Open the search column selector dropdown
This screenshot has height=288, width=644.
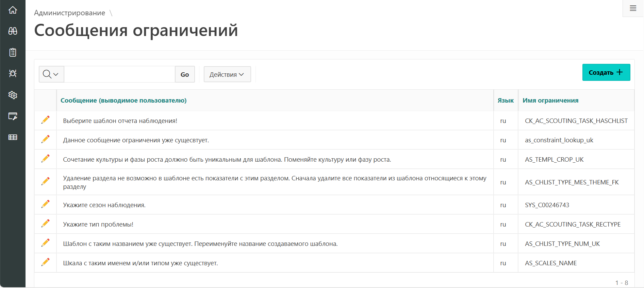coord(51,74)
